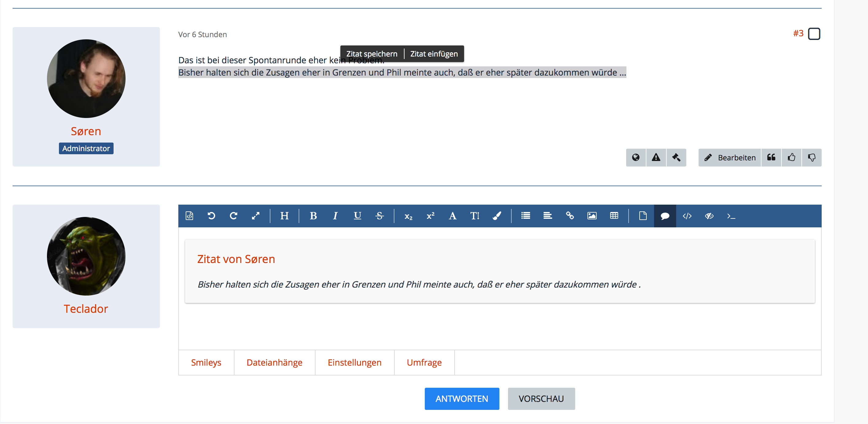Click Søren's profile avatar

[x=86, y=79]
